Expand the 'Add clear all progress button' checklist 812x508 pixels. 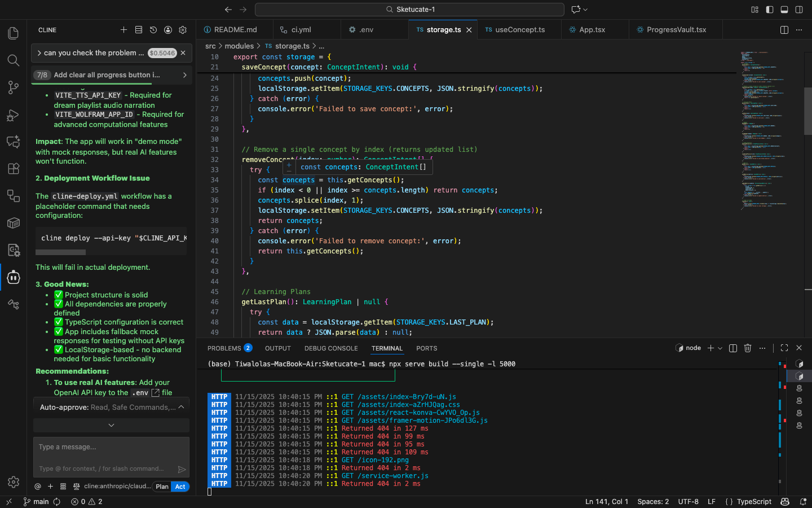click(x=184, y=75)
